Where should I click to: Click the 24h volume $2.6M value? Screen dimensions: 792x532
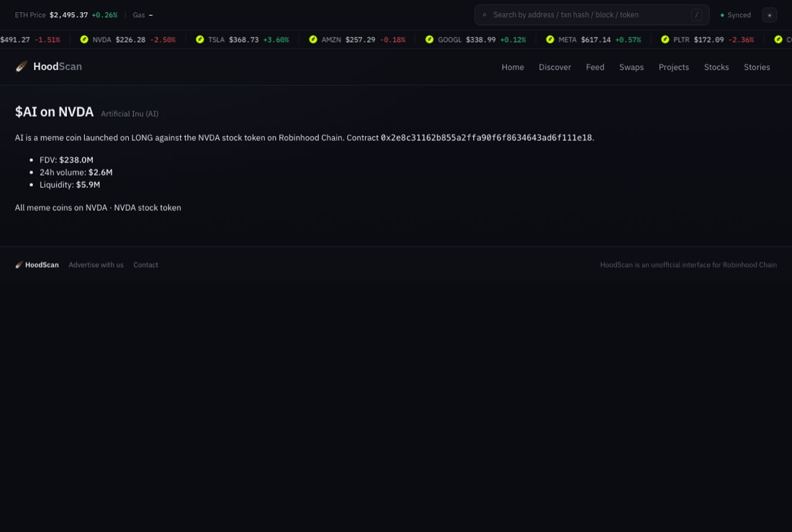click(x=101, y=172)
